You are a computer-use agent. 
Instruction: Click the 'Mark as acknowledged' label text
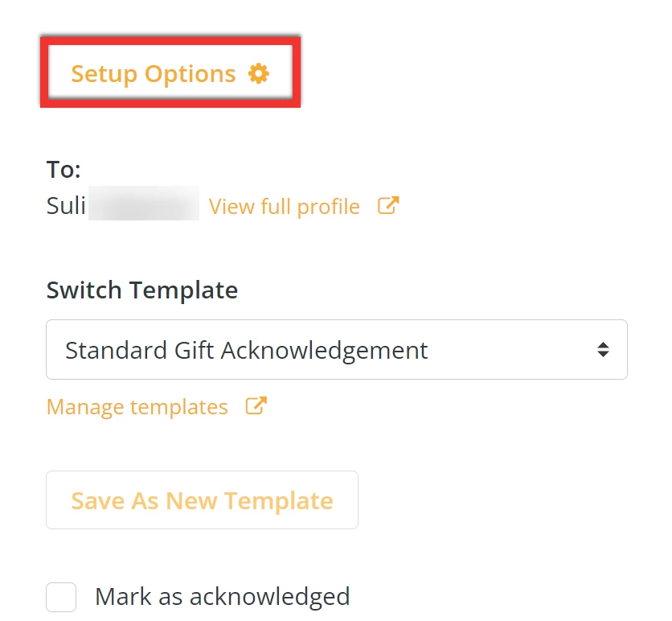click(222, 597)
